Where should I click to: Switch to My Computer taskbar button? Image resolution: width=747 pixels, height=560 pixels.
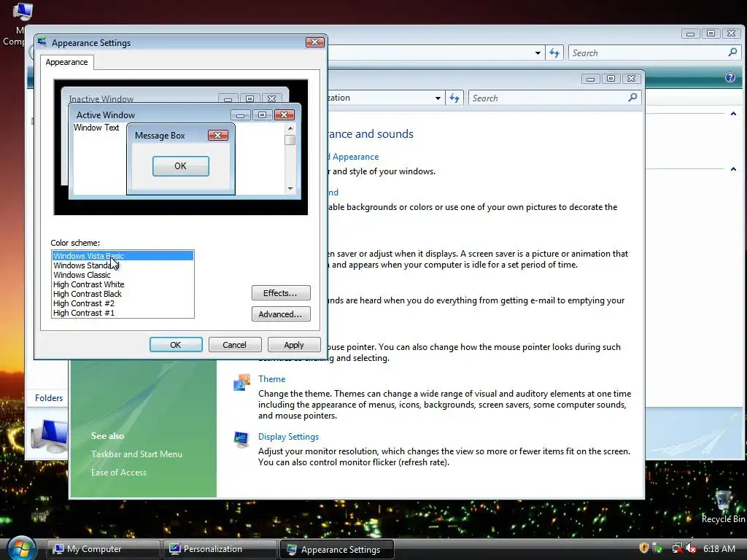pyautogui.click(x=104, y=549)
